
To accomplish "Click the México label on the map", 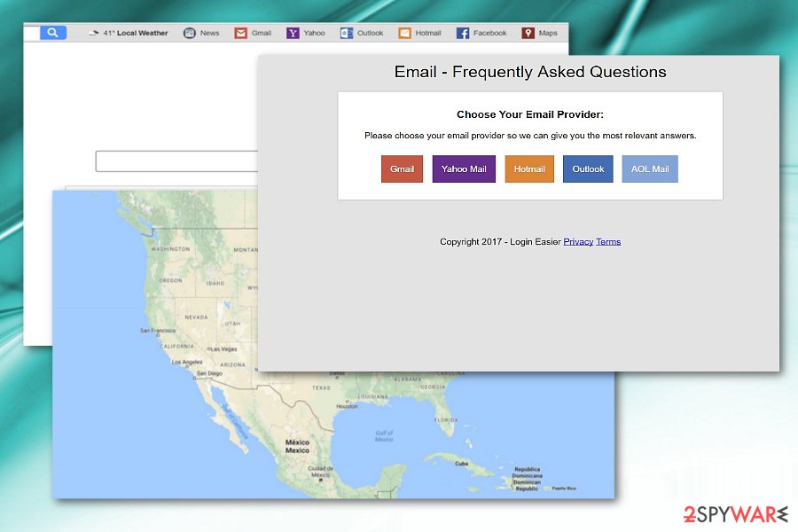I will tap(297, 442).
